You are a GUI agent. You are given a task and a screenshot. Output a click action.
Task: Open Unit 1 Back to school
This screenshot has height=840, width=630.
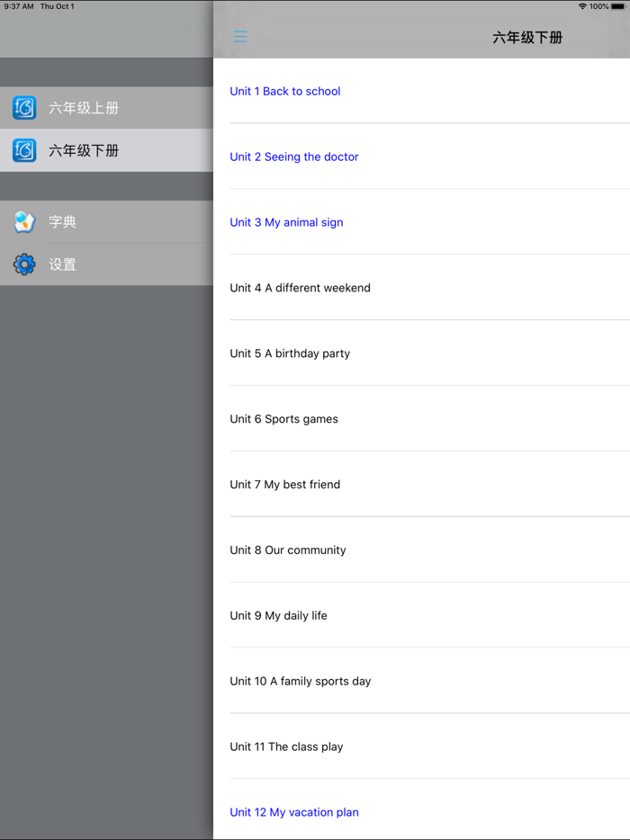[421, 91]
